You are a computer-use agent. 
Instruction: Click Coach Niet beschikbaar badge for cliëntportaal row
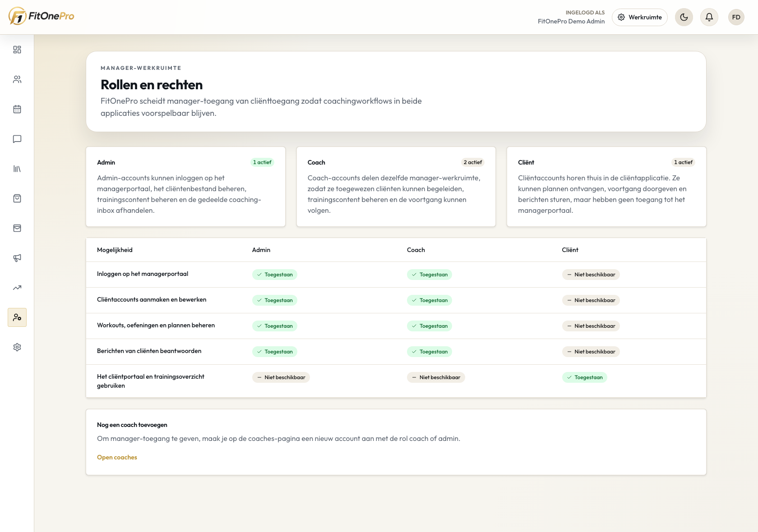(x=436, y=377)
